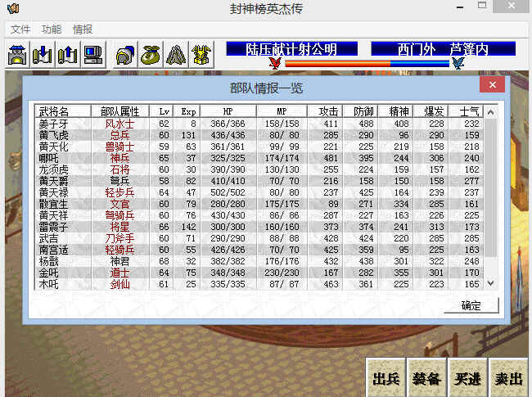Sort by Lv column header
This screenshot has width=532, height=397.
(161, 111)
